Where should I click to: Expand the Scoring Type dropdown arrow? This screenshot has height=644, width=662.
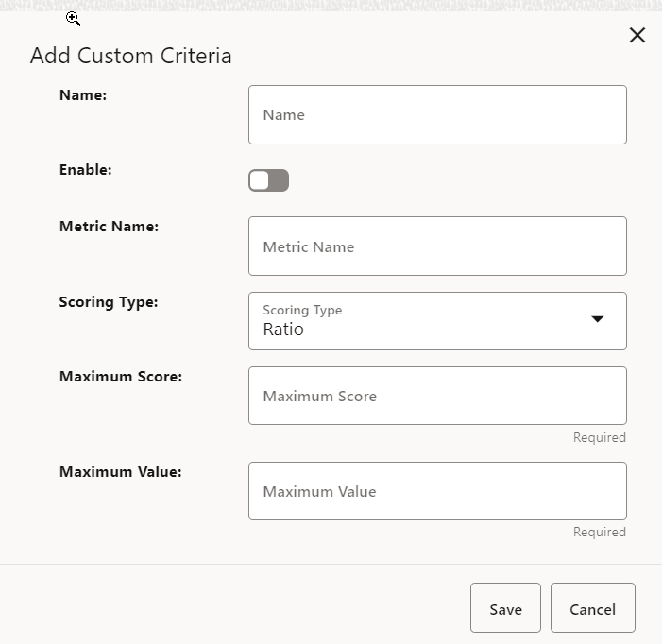[597, 319]
